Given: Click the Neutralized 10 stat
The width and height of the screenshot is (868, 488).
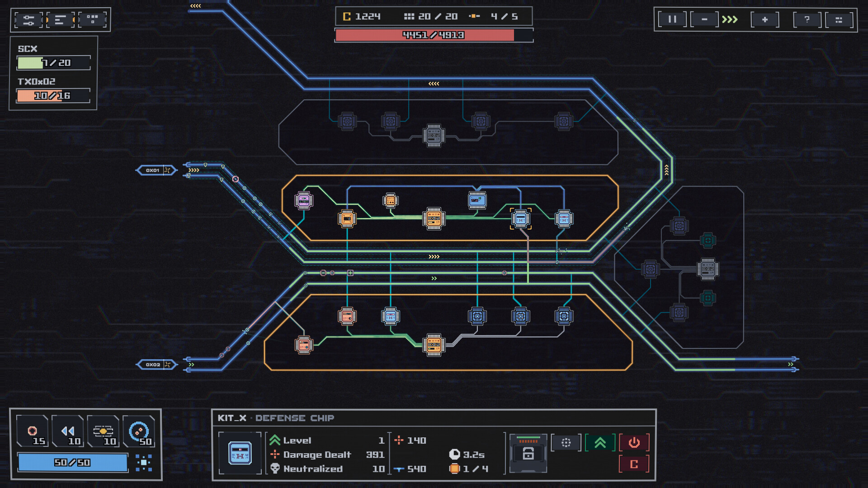Looking at the screenshot, I should [327, 469].
